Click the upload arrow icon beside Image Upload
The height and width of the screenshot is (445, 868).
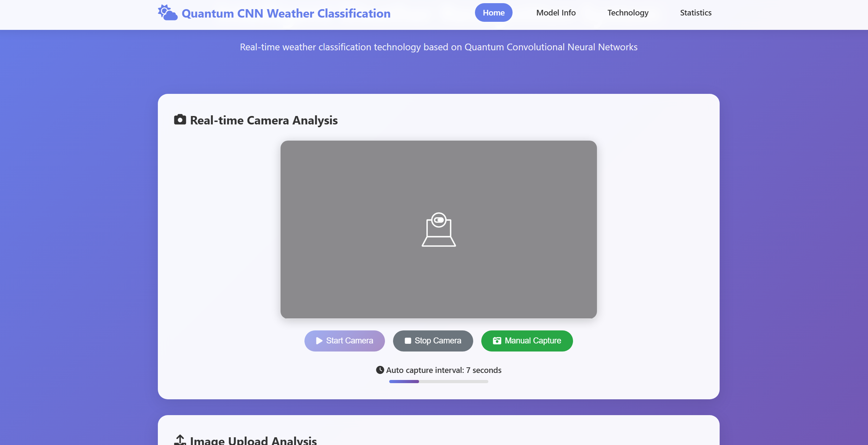coord(180,440)
